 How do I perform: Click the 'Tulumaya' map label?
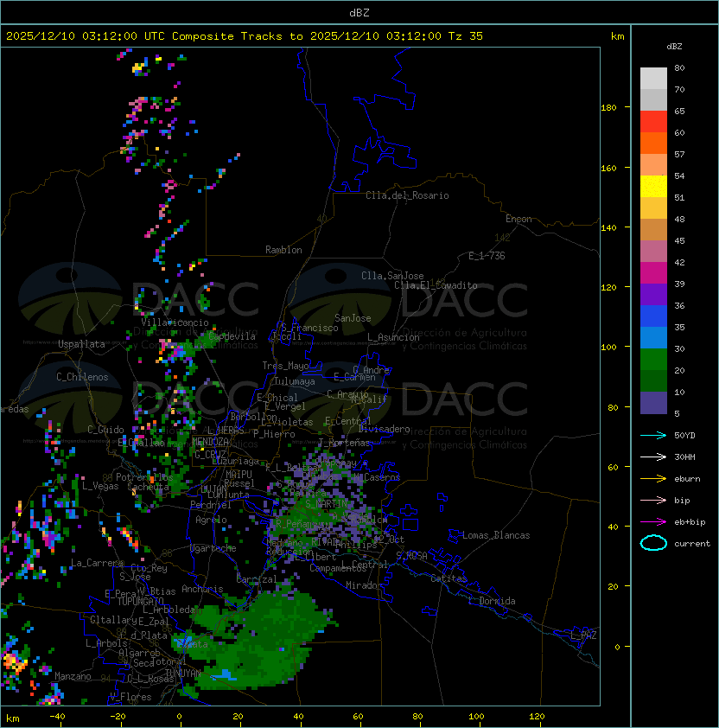(295, 381)
